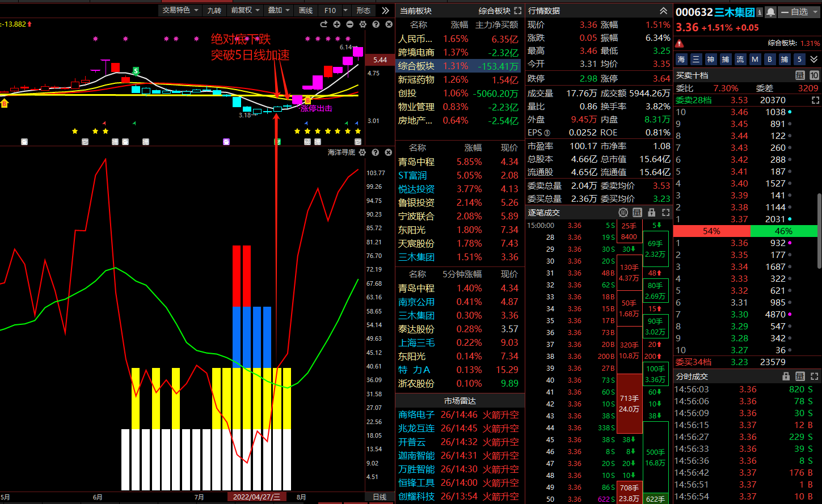This screenshot has height=504, width=822.
Task: Click the 主力净买额 column header
Action: point(497,25)
